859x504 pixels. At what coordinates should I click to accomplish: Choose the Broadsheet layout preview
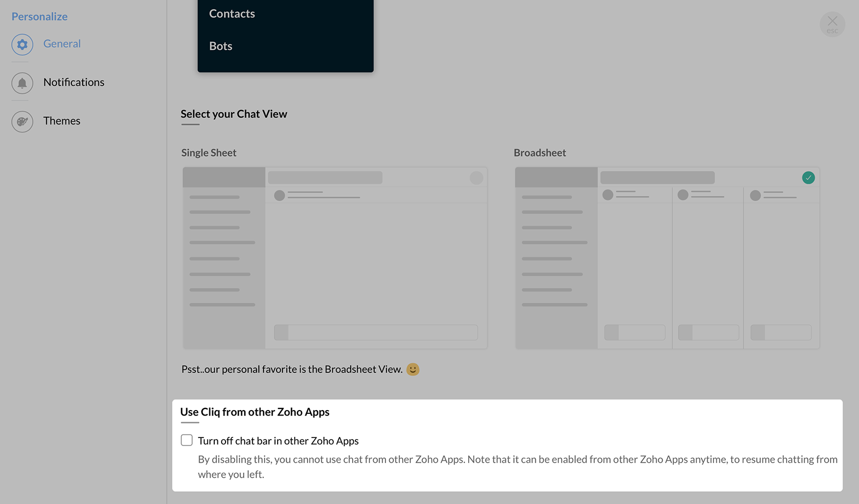point(667,258)
